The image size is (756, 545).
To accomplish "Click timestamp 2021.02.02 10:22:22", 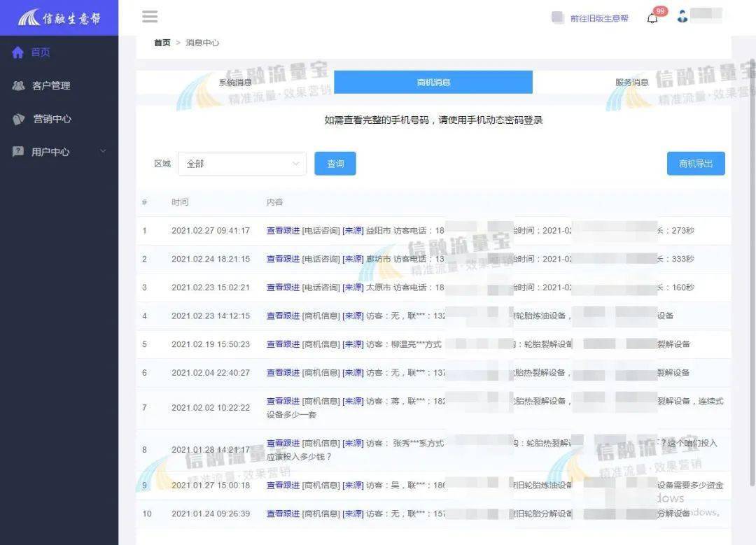I will click(211, 408).
